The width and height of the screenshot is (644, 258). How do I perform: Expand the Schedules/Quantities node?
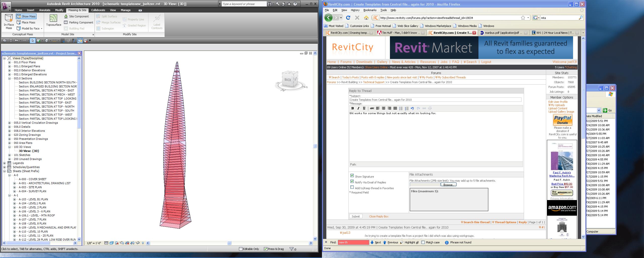click(5, 167)
